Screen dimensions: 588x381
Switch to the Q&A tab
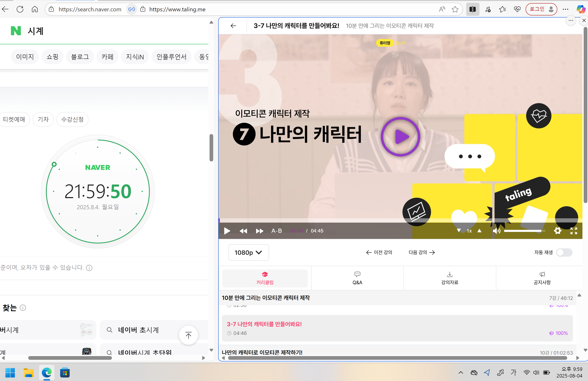(x=357, y=278)
